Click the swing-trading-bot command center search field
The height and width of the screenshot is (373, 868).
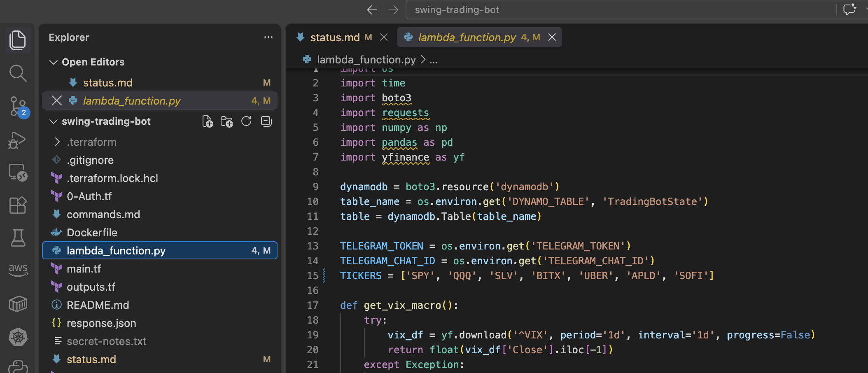point(621,10)
